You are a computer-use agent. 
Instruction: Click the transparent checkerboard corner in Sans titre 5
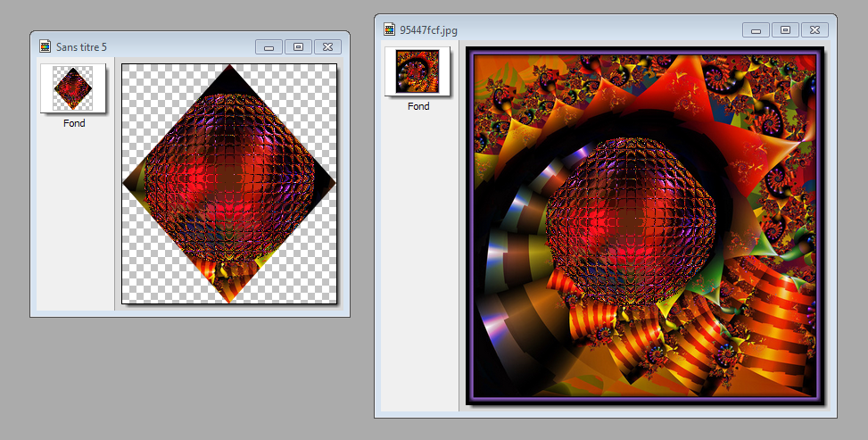pos(147,89)
